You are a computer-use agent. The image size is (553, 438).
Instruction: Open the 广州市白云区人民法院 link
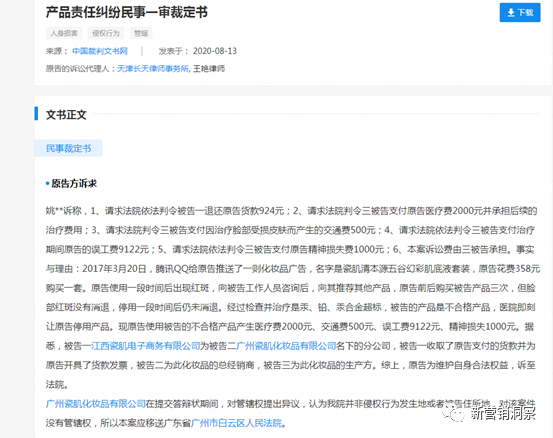click(237, 423)
